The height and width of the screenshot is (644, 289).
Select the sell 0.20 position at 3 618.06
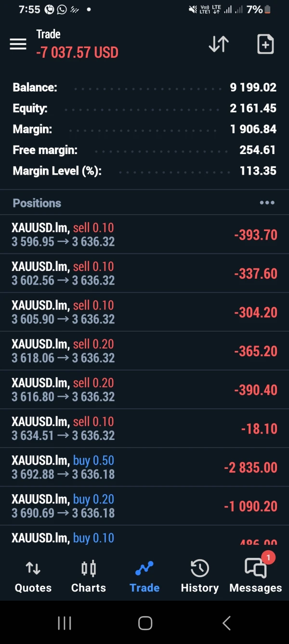[144, 351]
